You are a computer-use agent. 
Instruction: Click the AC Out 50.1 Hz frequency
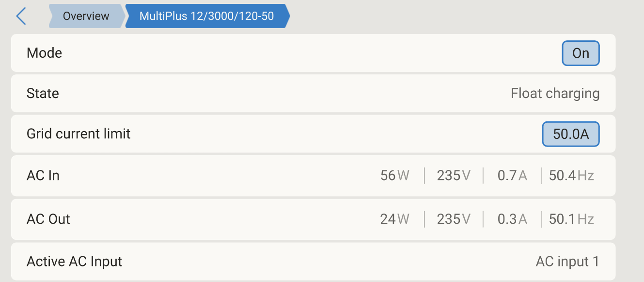click(x=571, y=219)
